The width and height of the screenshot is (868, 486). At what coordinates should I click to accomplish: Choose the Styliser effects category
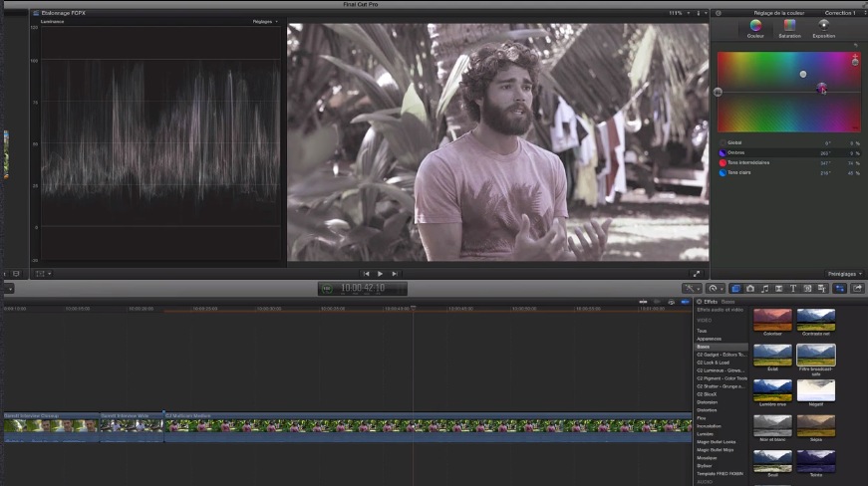pyautogui.click(x=705, y=465)
